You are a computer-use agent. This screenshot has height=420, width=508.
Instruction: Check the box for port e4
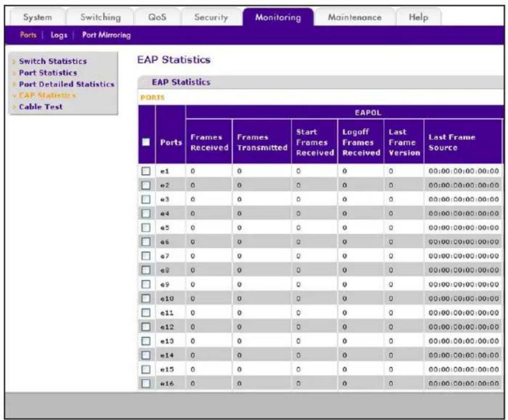146,214
